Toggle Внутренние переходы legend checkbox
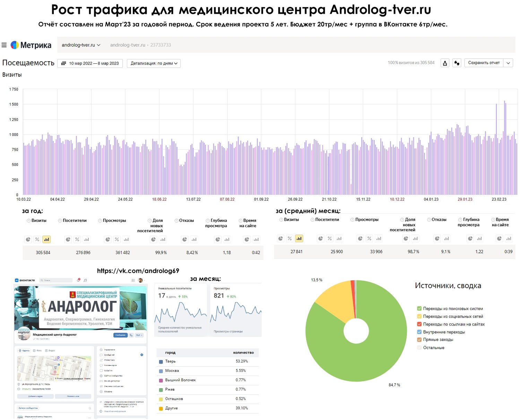 point(419,332)
